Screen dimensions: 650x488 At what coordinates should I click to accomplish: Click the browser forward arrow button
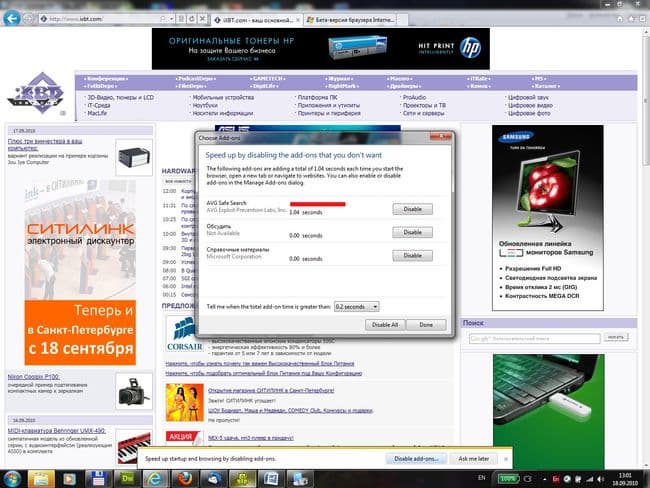28,19
